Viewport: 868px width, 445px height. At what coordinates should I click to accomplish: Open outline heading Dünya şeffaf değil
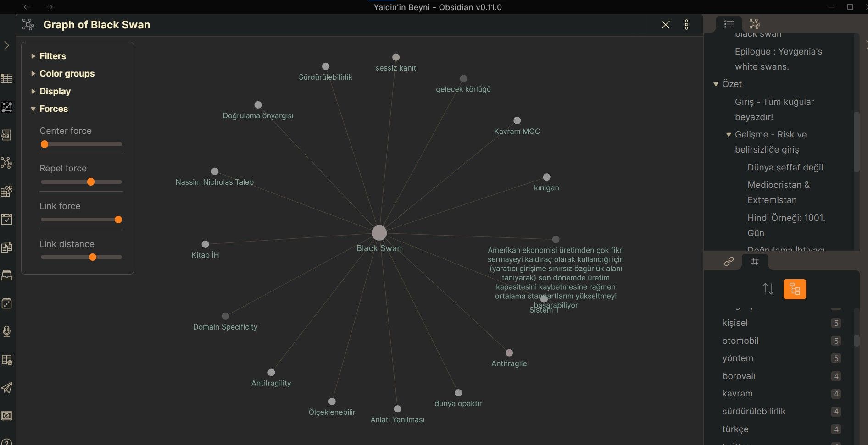[785, 167]
